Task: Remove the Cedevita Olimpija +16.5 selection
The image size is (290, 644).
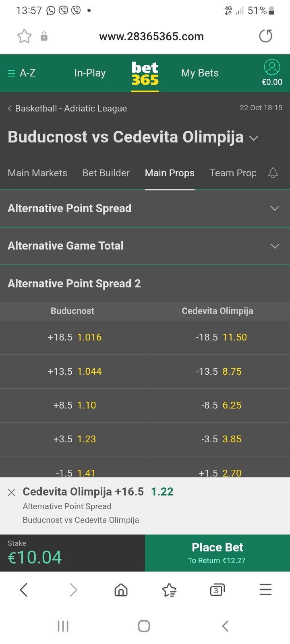Action: (x=12, y=492)
